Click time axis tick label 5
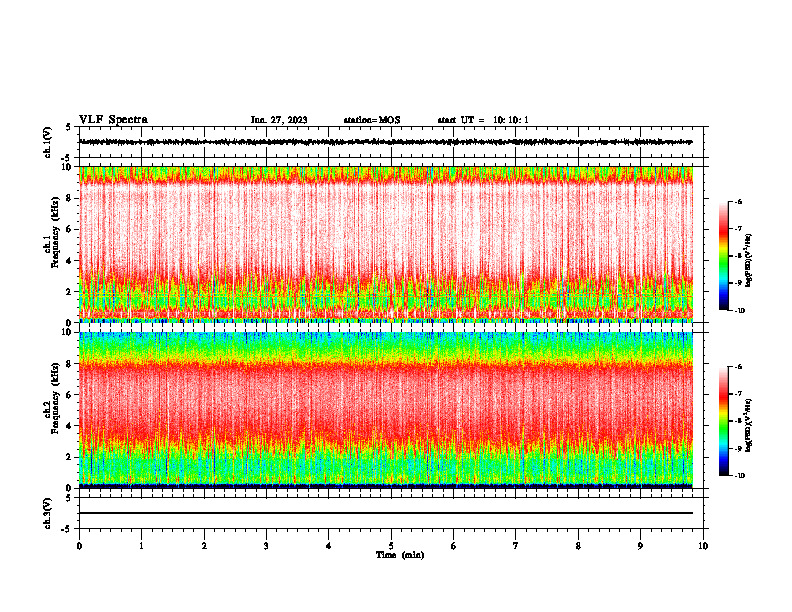Image resolution: width=792 pixels, height=612 pixels. coord(391,546)
